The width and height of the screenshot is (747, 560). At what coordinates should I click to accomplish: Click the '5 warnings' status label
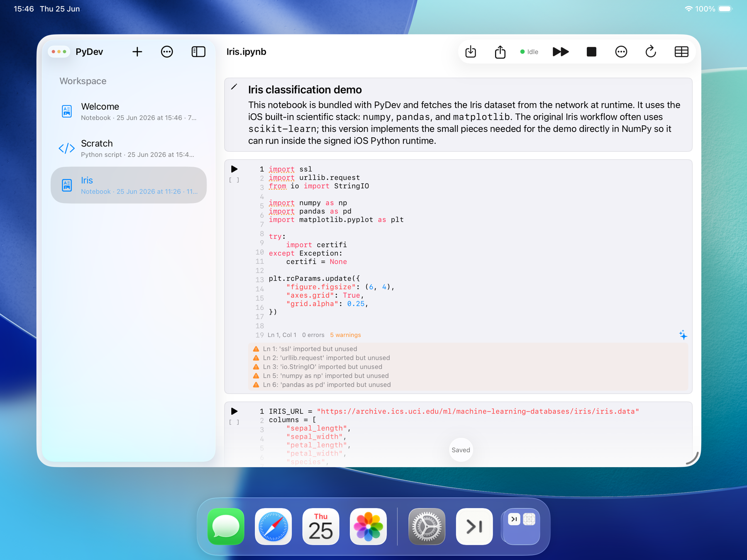pos(345,335)
